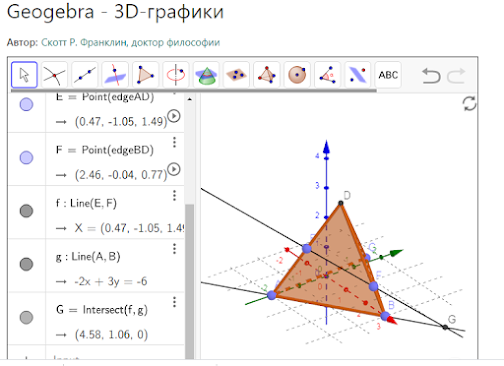Open three-dot menu for G = Intersect(f, g)
Image resolution: width=504 pixels, height=366 pixels.
pyautogui.click(x=174, y=302)
